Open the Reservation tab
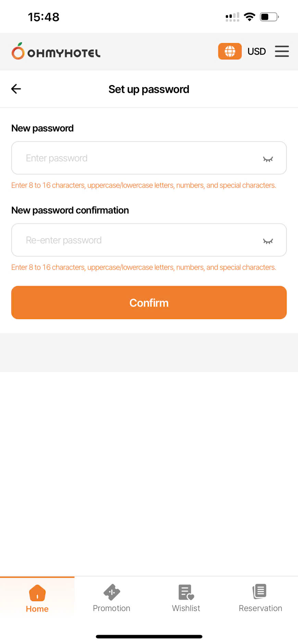This screenshot has height=644, width=298. 260,608
